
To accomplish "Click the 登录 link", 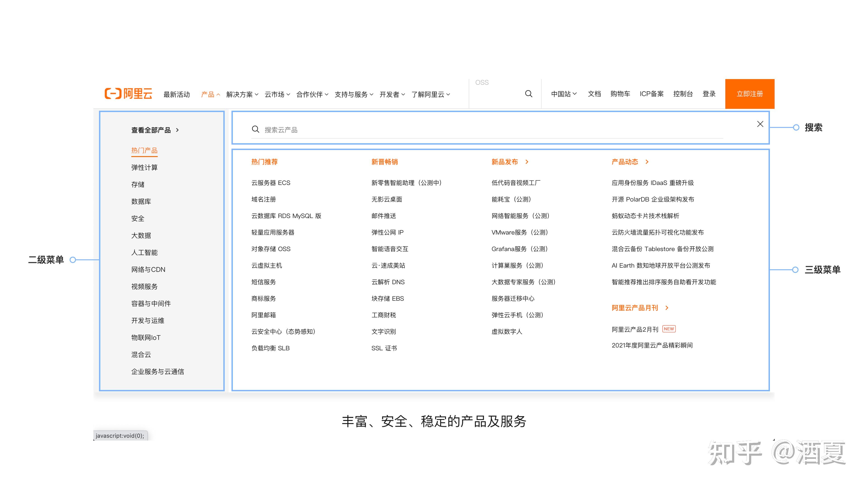I will [x=709, y=94].
